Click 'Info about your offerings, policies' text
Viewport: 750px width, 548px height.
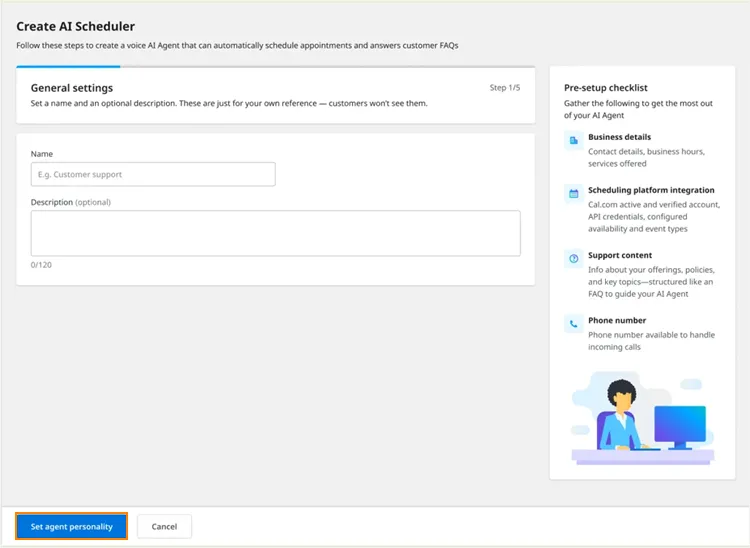(651, 270)
